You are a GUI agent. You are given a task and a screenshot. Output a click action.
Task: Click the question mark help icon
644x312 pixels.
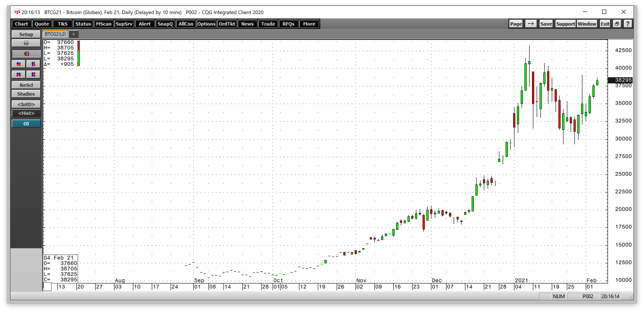[628, 24]
